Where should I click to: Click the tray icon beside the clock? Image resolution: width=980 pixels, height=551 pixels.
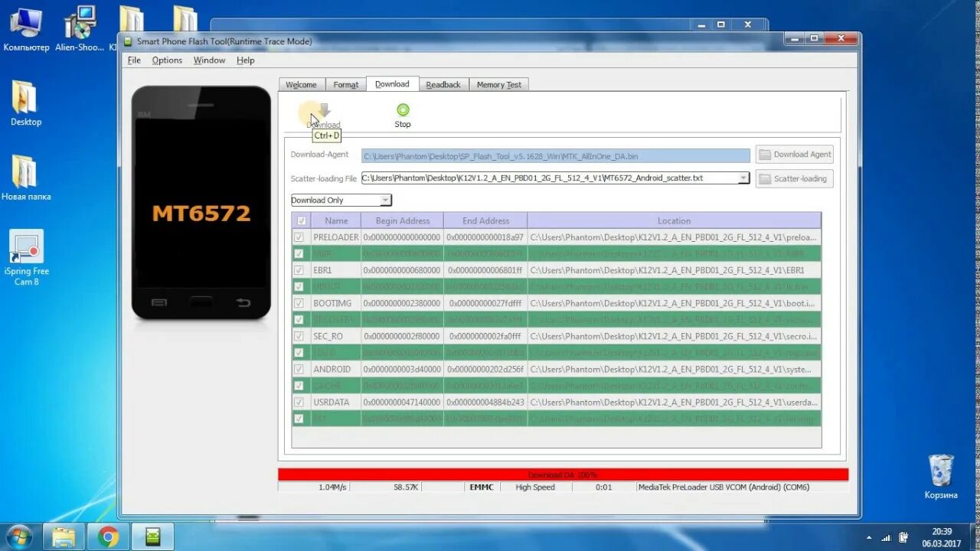[x=904, y=538]
